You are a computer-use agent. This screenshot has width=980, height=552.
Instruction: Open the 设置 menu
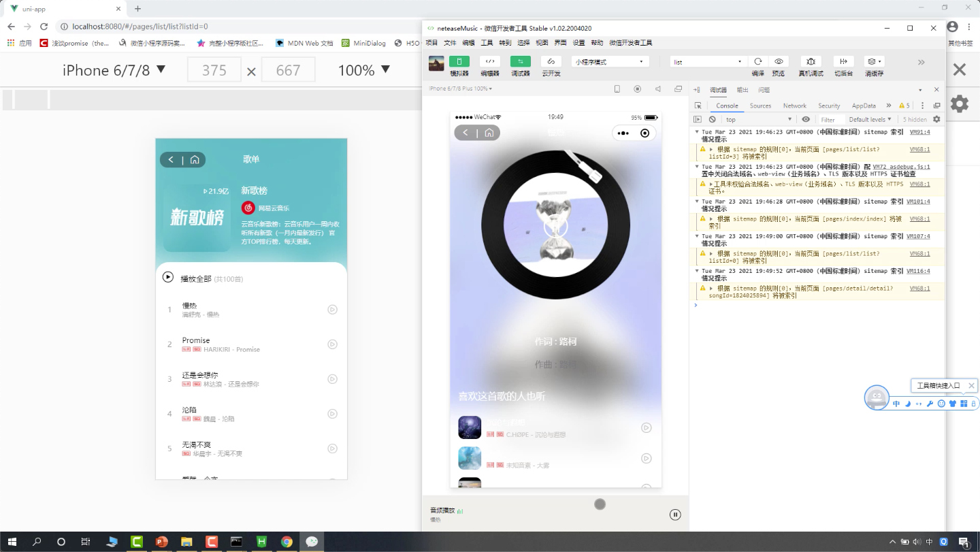(x=578, y=43)
